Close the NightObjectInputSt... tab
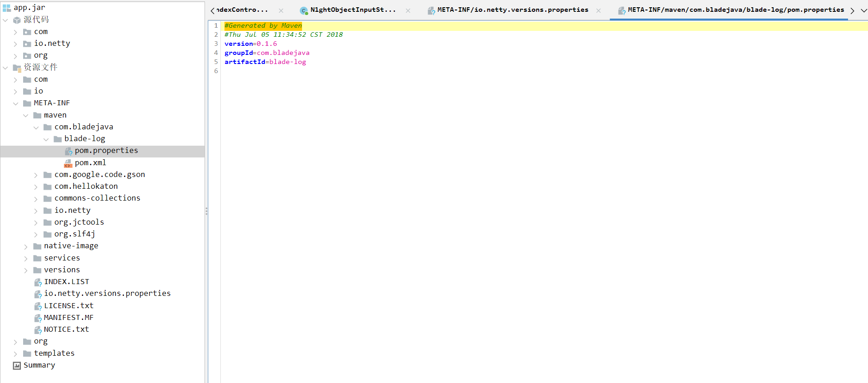The width and height of the screenshot is (868, 383). point(408,10)
